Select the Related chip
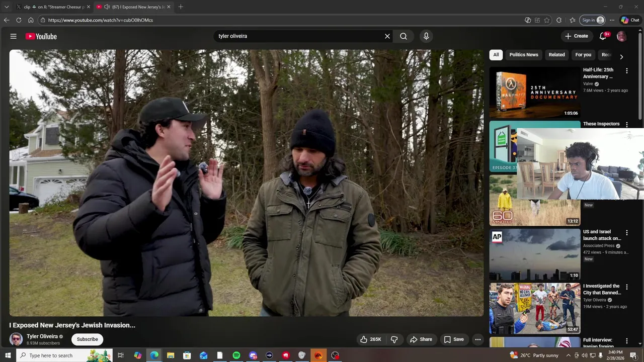This screenshot has width=644, height=362. (x=556, y=55)
